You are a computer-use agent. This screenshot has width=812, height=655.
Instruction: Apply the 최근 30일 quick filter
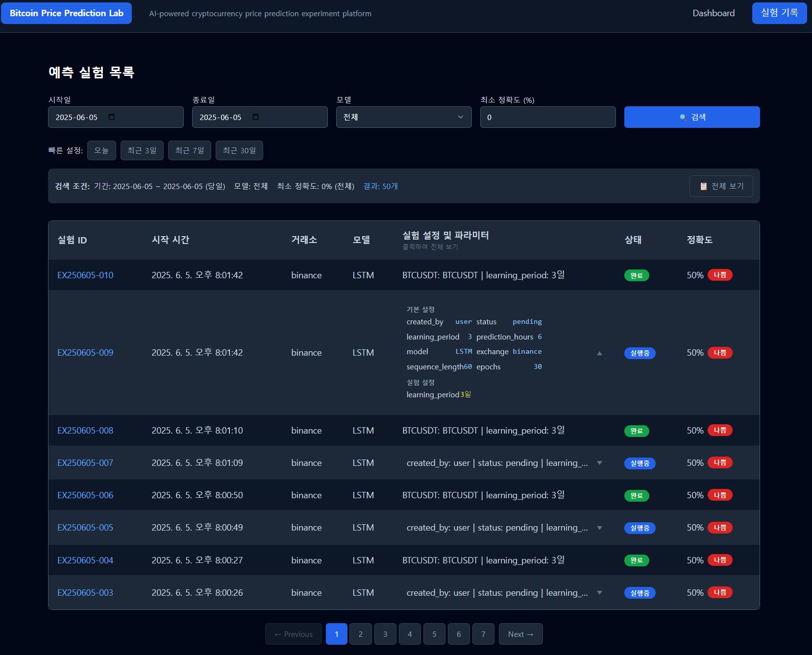point(239,150)
